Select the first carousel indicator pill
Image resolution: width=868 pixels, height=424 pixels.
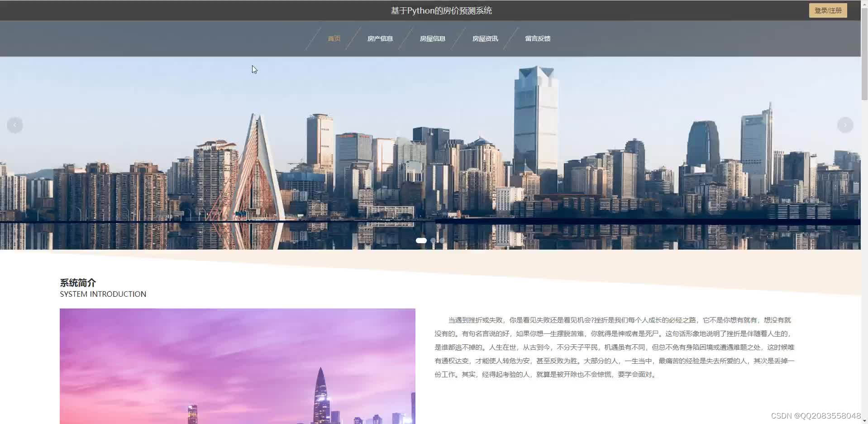coord(421,241)
